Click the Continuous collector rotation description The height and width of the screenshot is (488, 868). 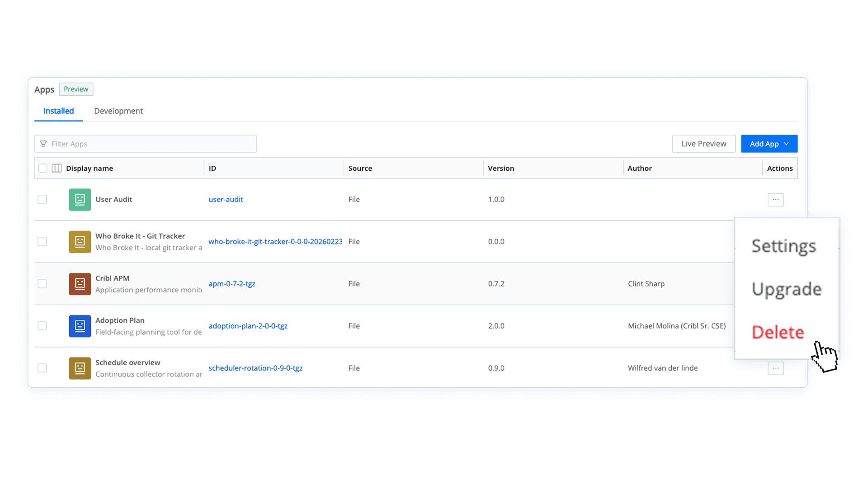pyautogui.click(x=149, y=374)
